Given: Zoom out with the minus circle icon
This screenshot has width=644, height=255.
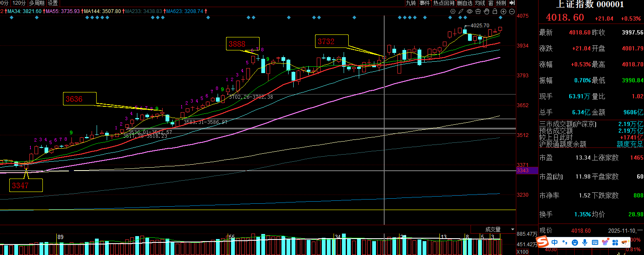Looking at the screenshot, I should pyautogui.click(x=512, y=11).
